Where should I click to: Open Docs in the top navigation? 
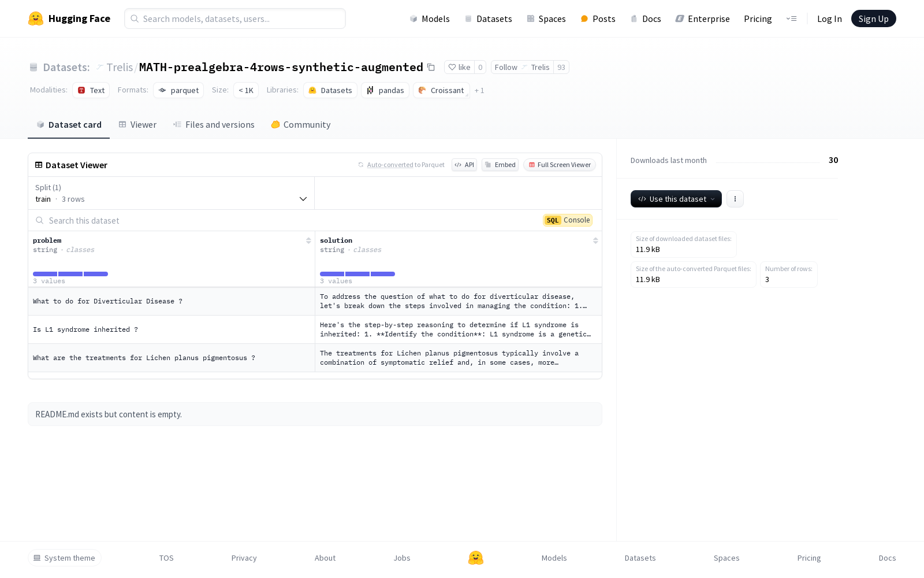(x=646, y=18)
